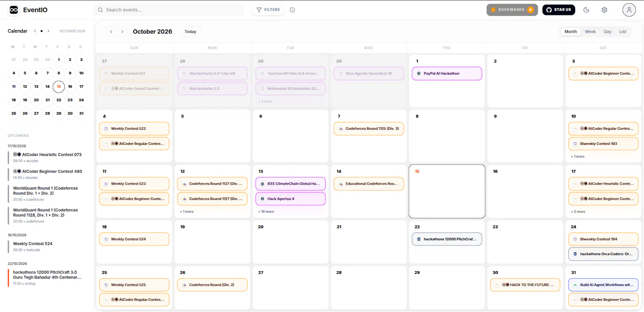Open hackathons Orca Coders event
The width and height of the screenshot is (644, 312).
point(603,254)
